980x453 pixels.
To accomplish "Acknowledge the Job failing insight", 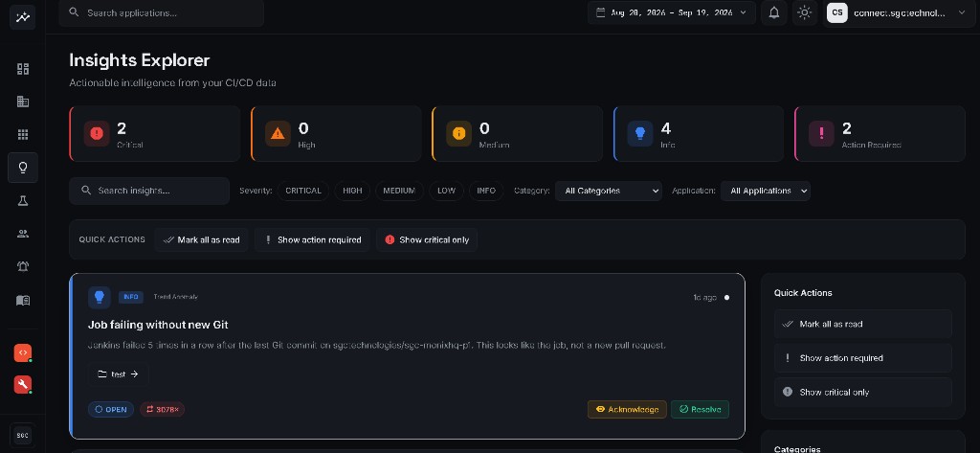I will click(x=627, y=409).
